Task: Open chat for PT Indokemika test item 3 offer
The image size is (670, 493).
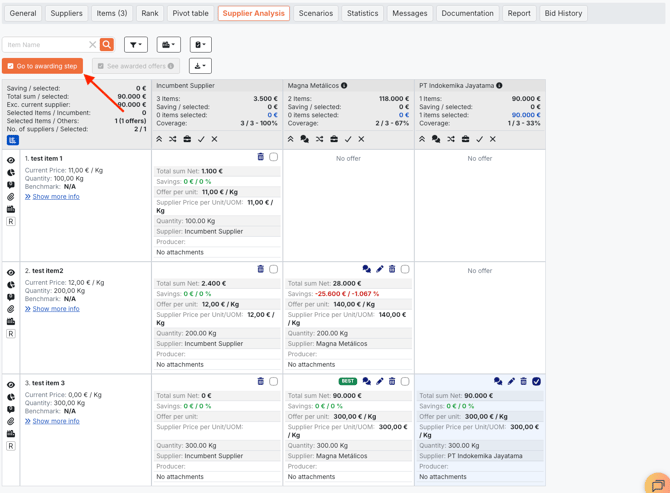Action: [497, 381]
